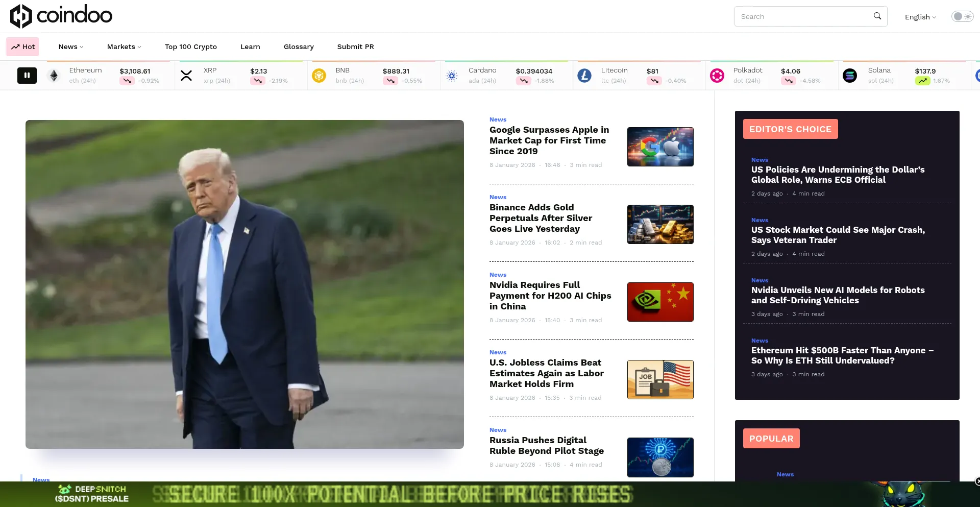Open the English language dropdown
Image resolution: width=980 pixels, height=507 pixels.
coord(920,17)
